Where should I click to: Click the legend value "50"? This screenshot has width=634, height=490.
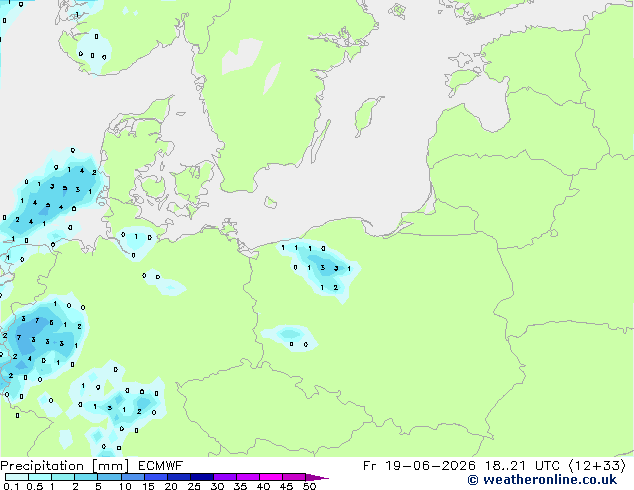coord(309,486)
